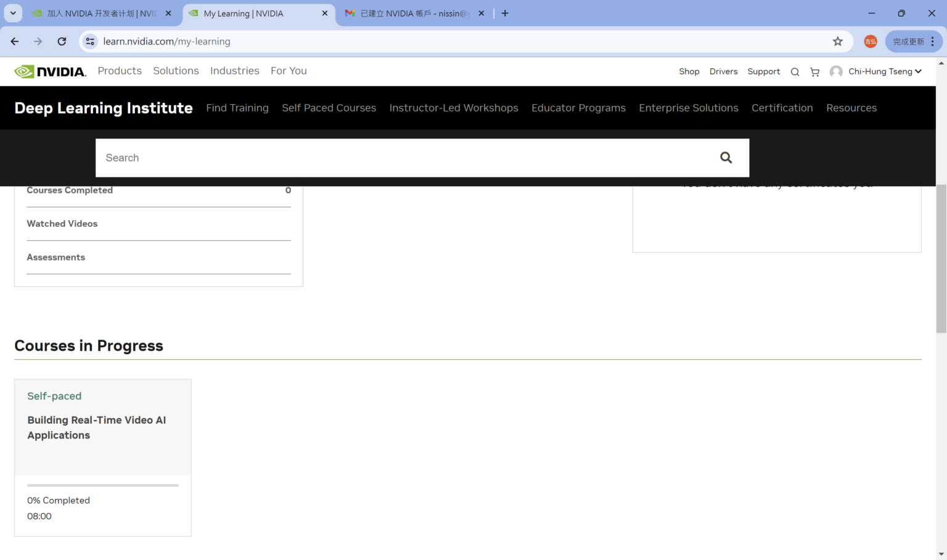Bookmark this page with star icon

tap(837, 41)
